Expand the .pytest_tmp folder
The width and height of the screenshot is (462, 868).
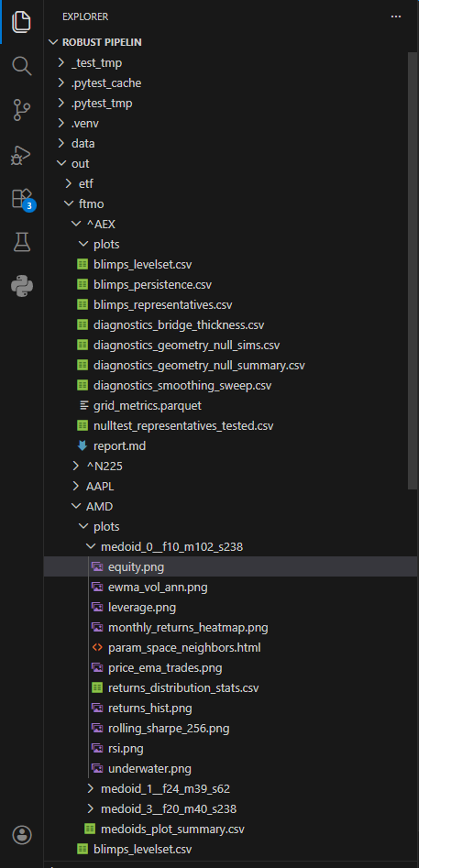click(60, 103)
